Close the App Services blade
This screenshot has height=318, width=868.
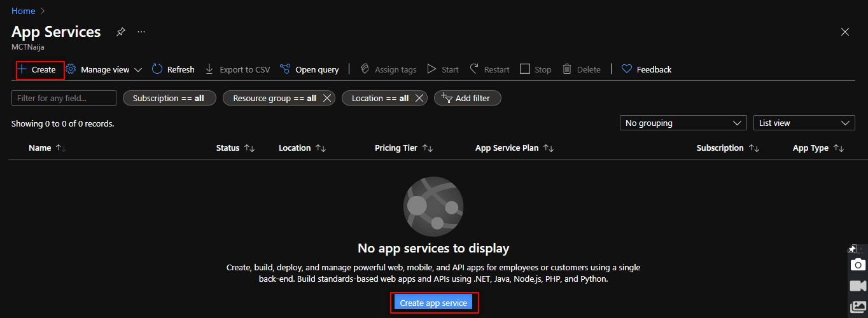(845, 32)
